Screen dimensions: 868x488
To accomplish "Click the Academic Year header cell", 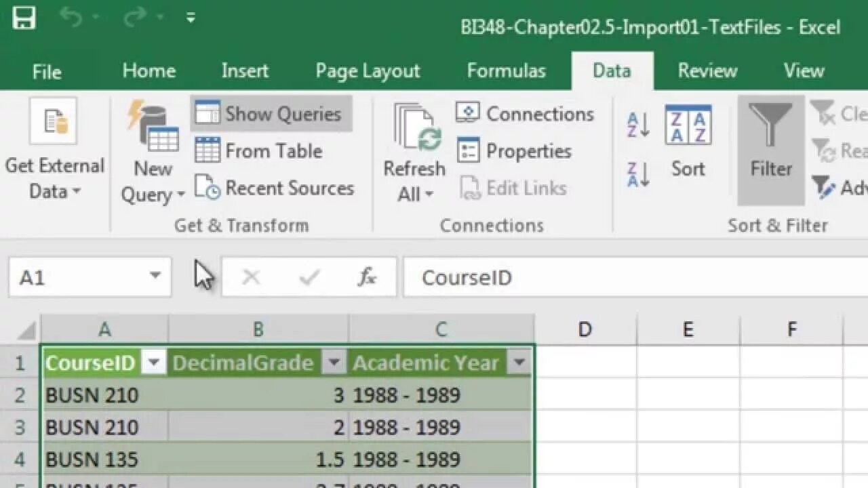I will click(x=441, y=363).
